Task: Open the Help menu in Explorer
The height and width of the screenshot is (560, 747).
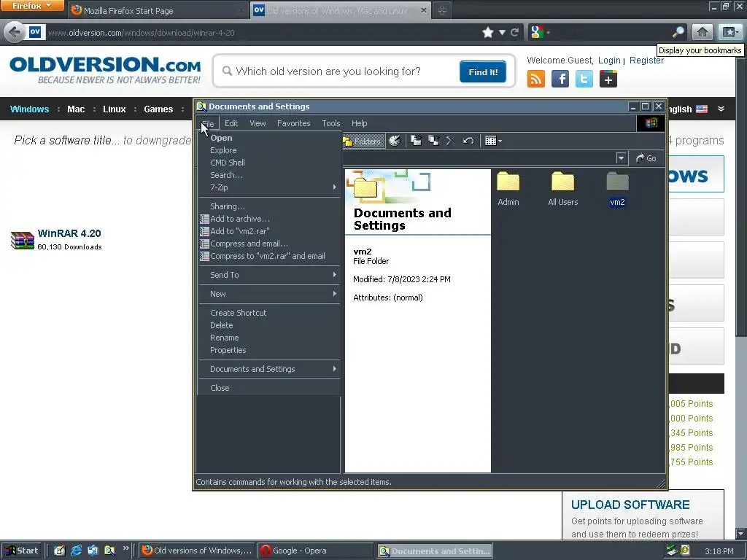Action: coord(359,123)
